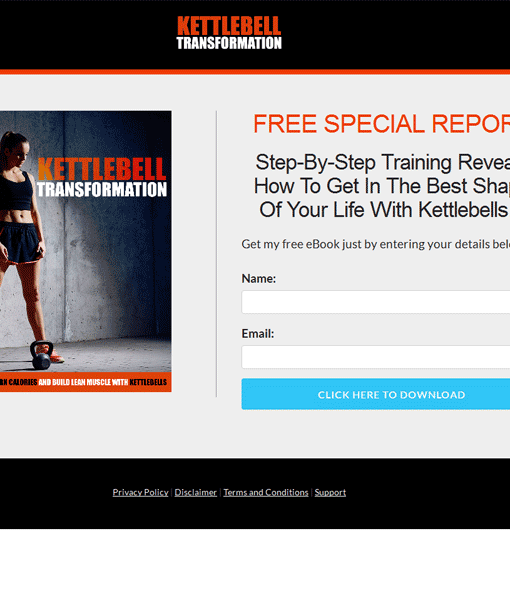Click the free eBook description text
The image size is (510, 591).
click(375, 244)
